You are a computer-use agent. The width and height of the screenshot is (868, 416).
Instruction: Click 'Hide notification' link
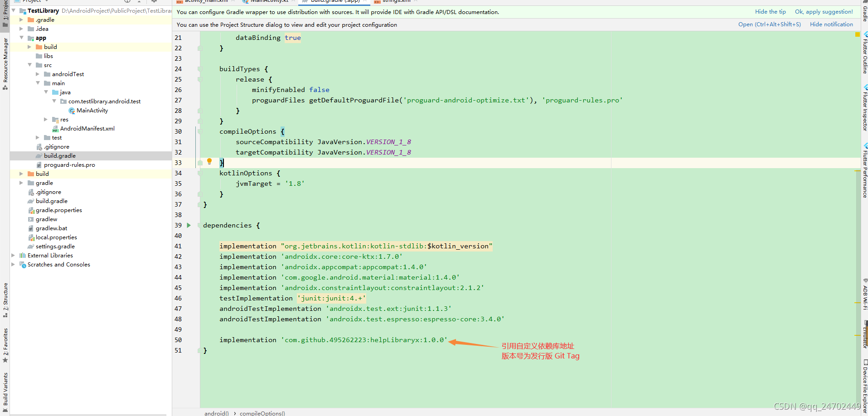[831, 24]
